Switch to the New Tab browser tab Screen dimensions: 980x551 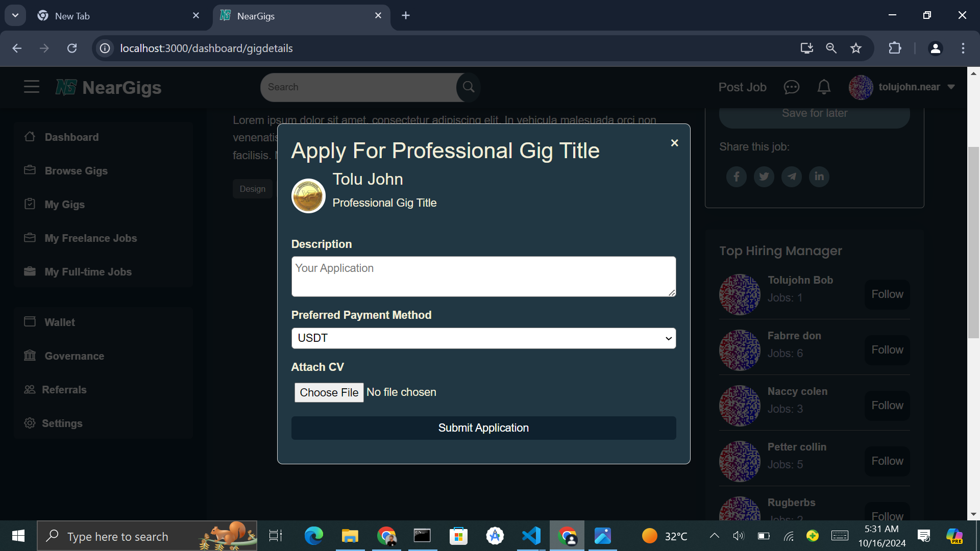(x=72, y=16)
